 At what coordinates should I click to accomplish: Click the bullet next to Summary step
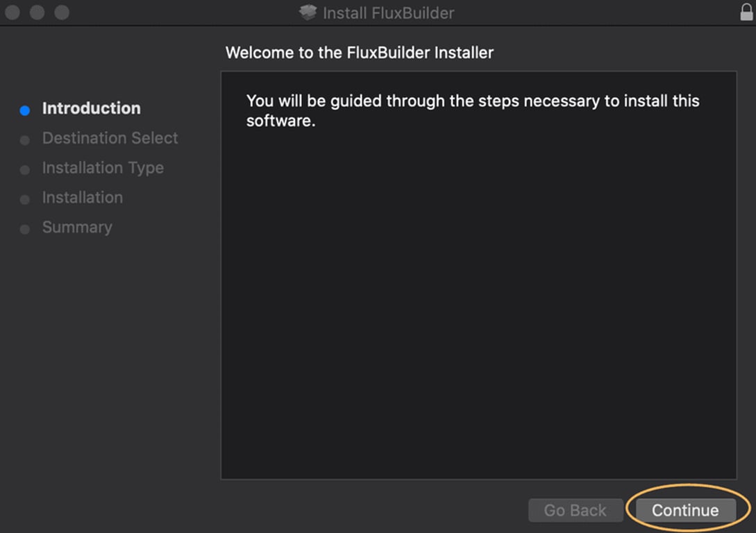tap(25, 230)
